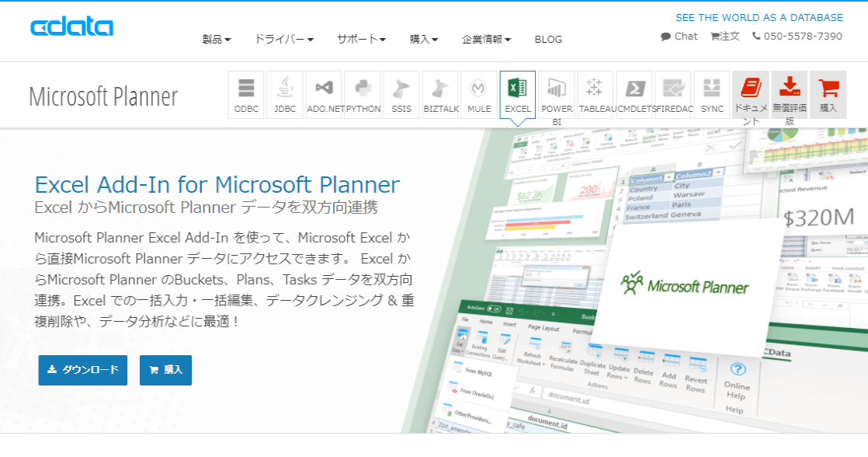Click the blue ダウンロード button

[x=83, y=370]
